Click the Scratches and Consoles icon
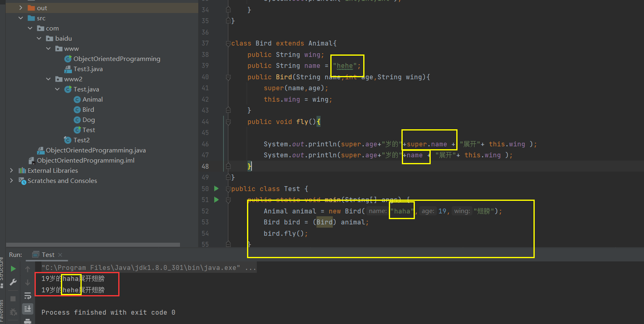 [22, 180]
